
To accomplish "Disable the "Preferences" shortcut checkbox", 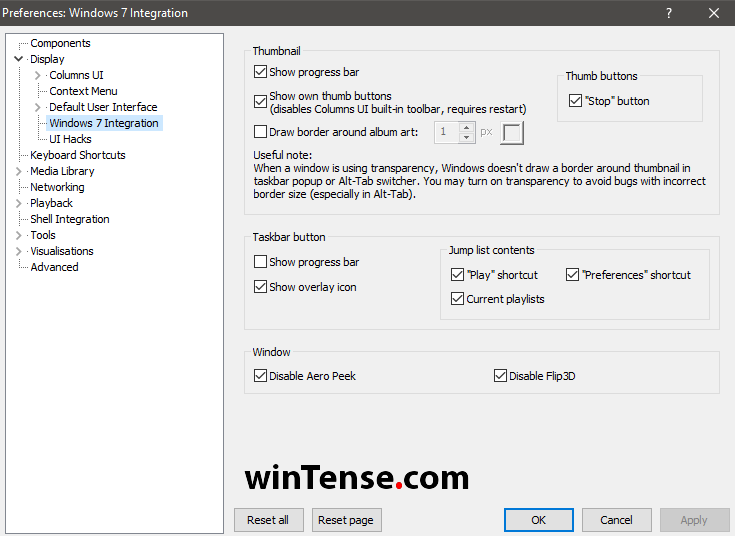I will click(x=573, y=275).
